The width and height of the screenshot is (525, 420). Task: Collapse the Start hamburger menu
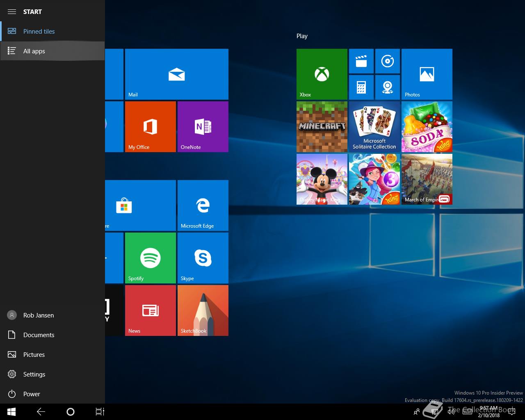(x=12, y=11)
